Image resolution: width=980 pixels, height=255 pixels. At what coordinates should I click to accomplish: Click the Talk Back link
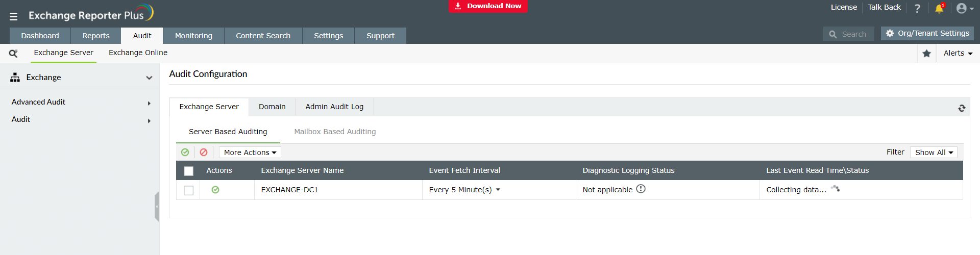884,7
